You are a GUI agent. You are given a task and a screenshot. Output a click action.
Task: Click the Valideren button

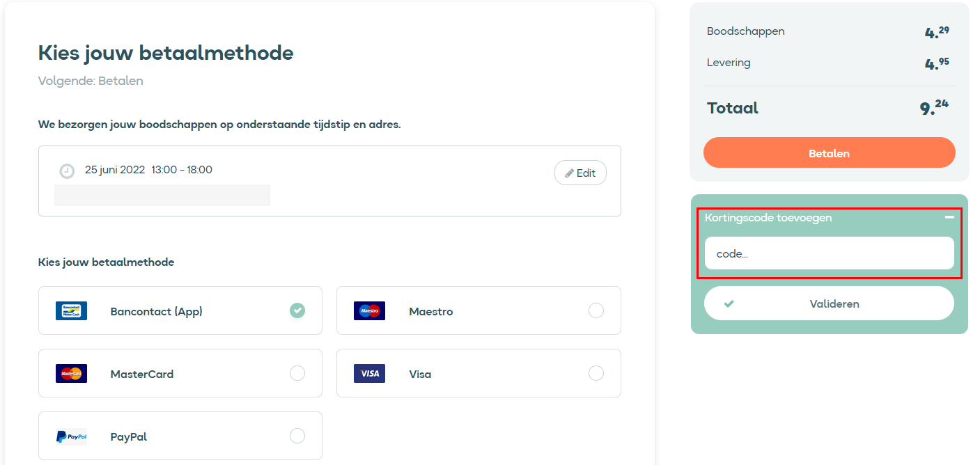[829, 304]
